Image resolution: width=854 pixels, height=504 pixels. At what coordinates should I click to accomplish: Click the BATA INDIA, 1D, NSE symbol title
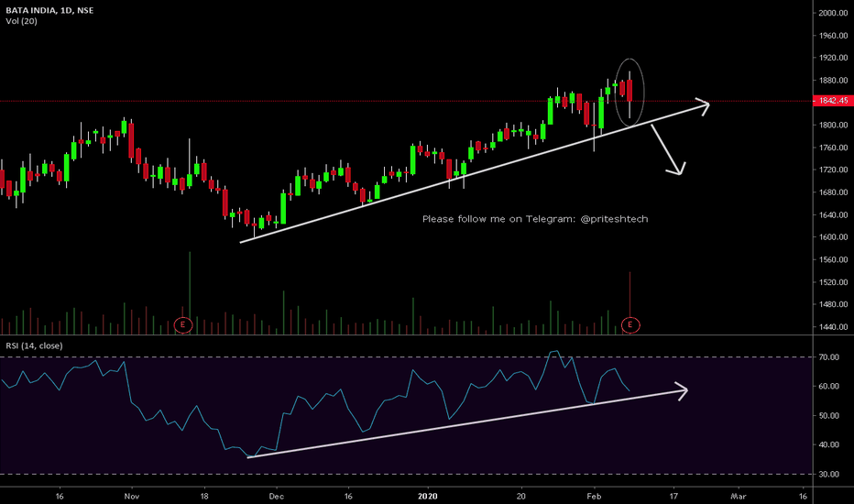pos(49,10)
